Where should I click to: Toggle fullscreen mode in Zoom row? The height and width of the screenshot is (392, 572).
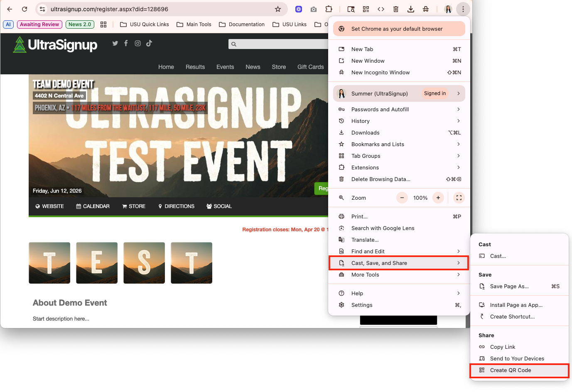459,198
